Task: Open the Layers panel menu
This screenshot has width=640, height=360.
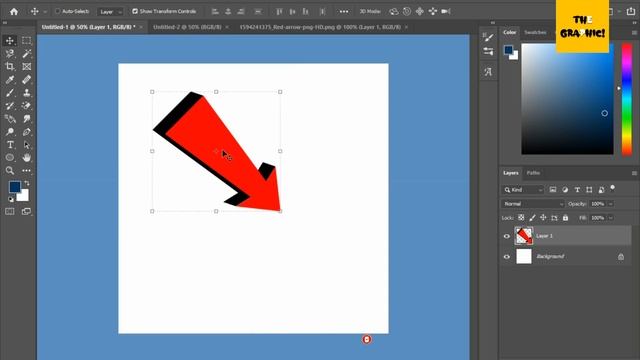Action: tap(634, 173)
